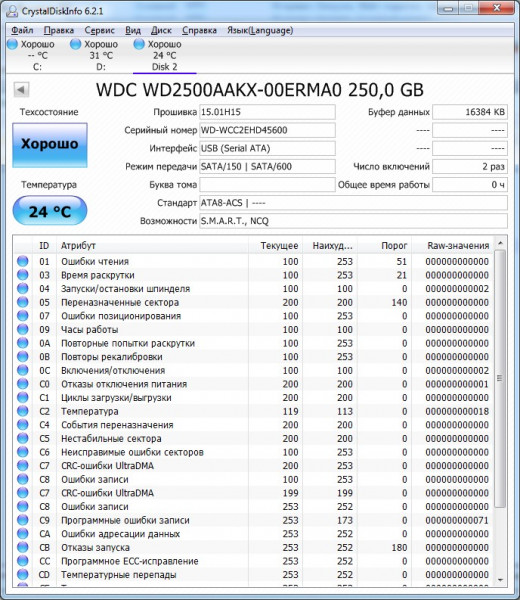Image resolution: width=520 pixels, height=600 pixels.
Task: Click the serial number field WD-WCC2EHD45600
Action: click(x=267, y=130)
